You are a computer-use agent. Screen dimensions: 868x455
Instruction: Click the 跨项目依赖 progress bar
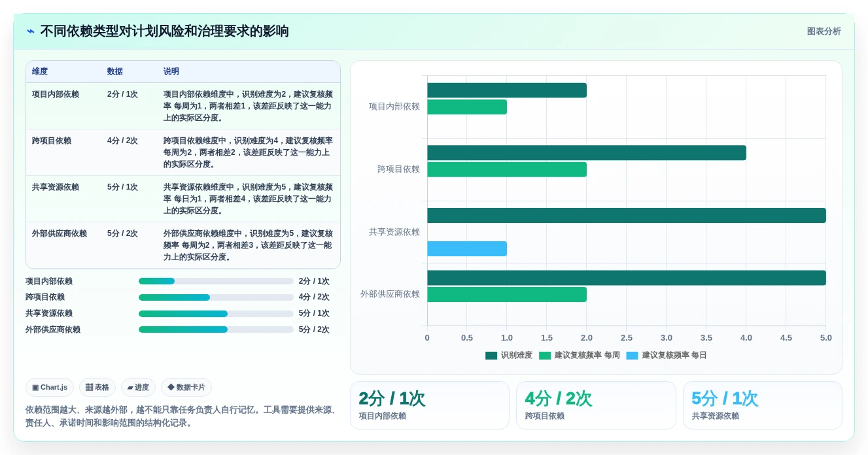click(x=216, y=297)
